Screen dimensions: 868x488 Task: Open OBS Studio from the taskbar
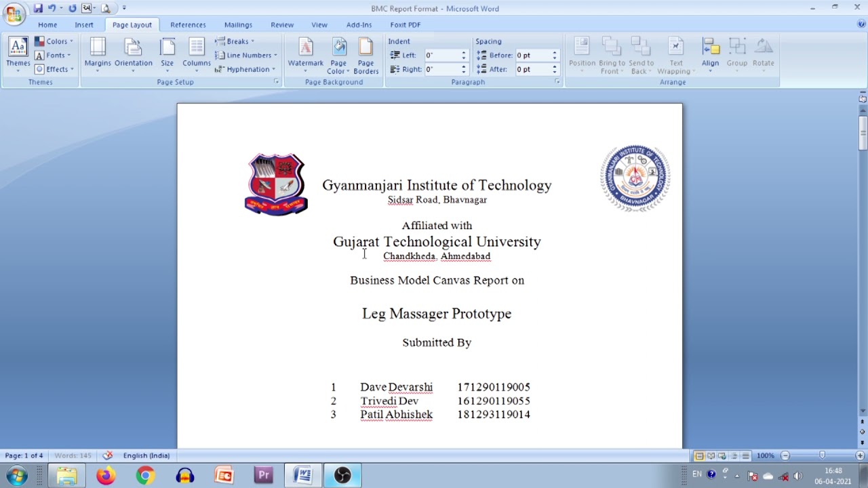pyautogui.click(x=342, y=476)
